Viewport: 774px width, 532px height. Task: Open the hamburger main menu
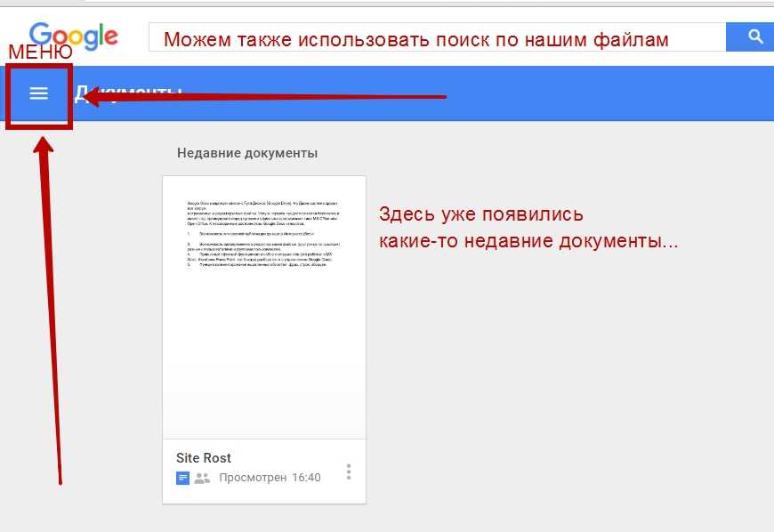[x=38, y=93]
